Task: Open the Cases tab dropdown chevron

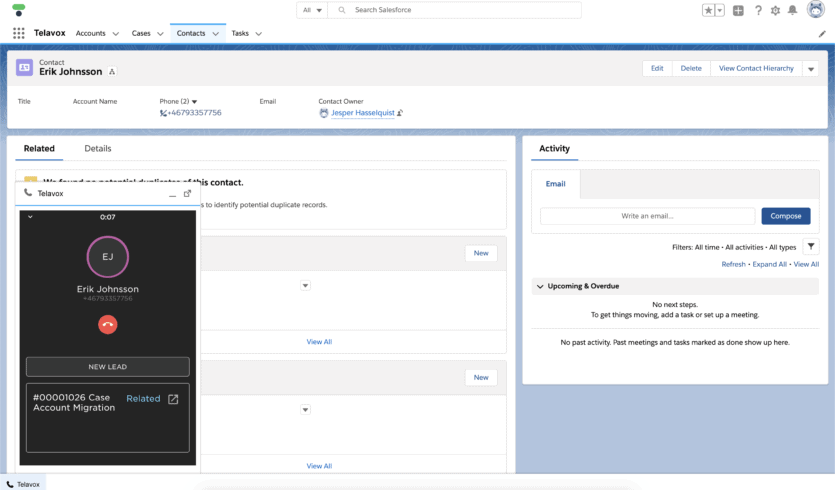Action: 160,34
